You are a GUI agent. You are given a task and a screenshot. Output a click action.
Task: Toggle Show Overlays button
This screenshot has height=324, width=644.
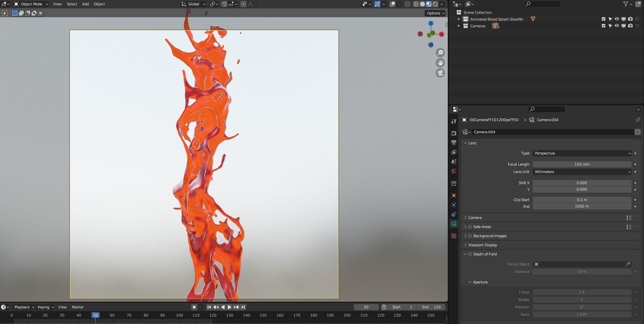(x=392, y=4)
